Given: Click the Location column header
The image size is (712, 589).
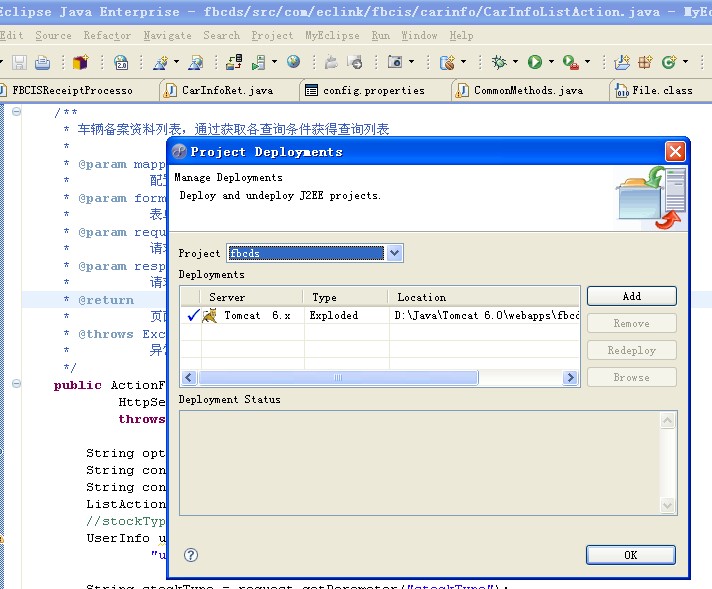Looking at the screenshot, I should pos(484,297).
